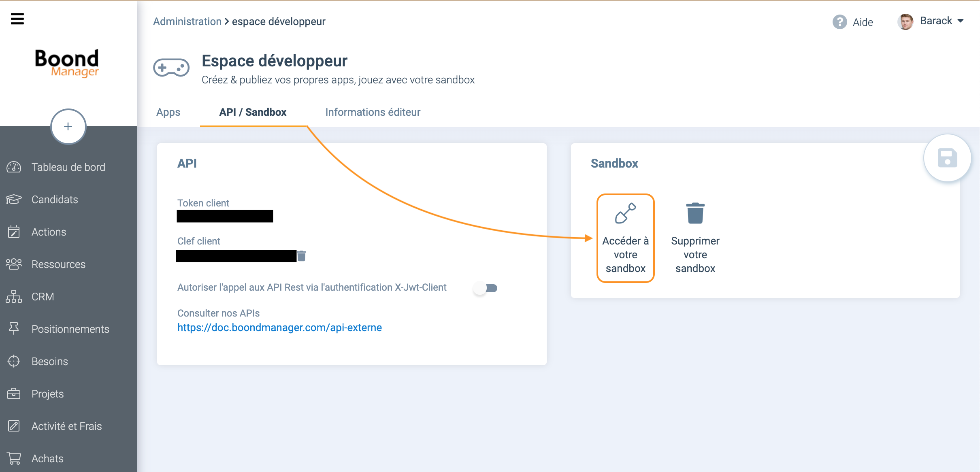The image size is (980, 472).
Task: Switch to the Apps tab
Action: click(168, 112)
